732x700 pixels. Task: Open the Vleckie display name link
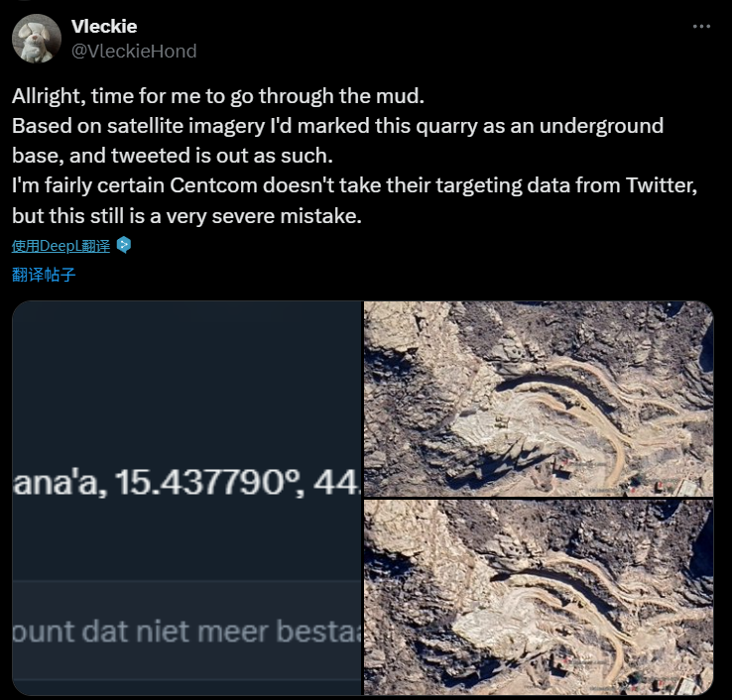(x=104, y=27)
